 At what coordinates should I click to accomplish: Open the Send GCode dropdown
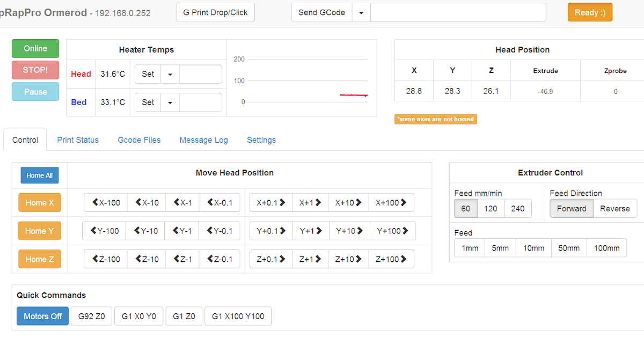tap(361, 12)
